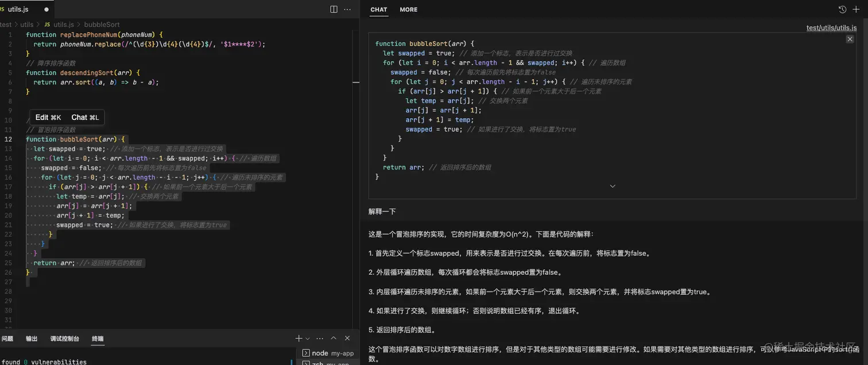Screen dimensions: 868x365
Task: Click explanation item 5 返回排序后的数组
Action: (402, 330)
